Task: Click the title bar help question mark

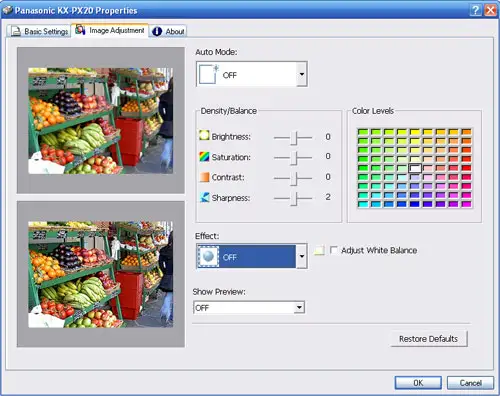Action: [x=476, y=10]
